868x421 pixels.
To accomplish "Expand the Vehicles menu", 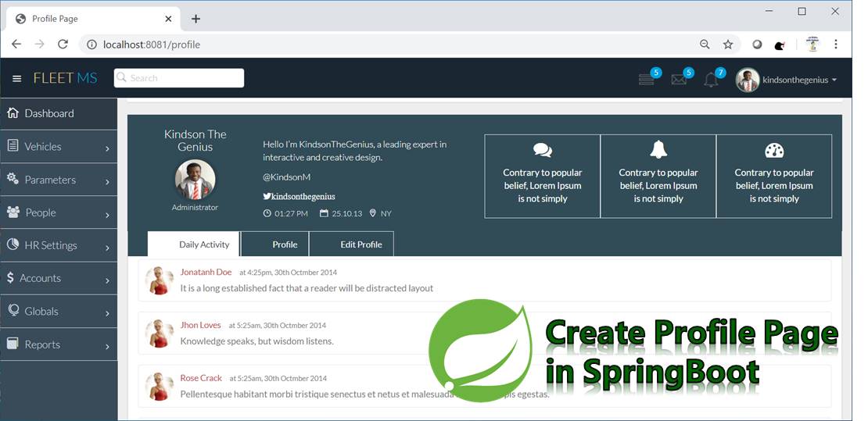I will tap(59, 147).
